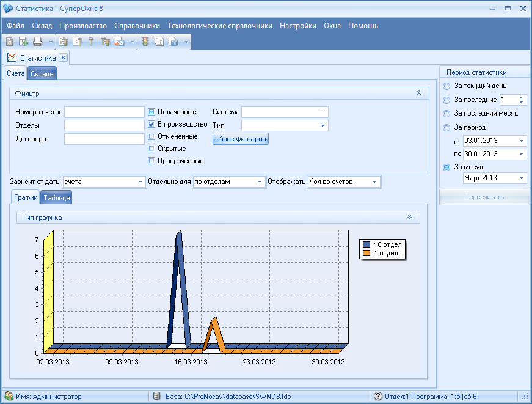Click the Номера счетов input field

click(x=104, y=112)
